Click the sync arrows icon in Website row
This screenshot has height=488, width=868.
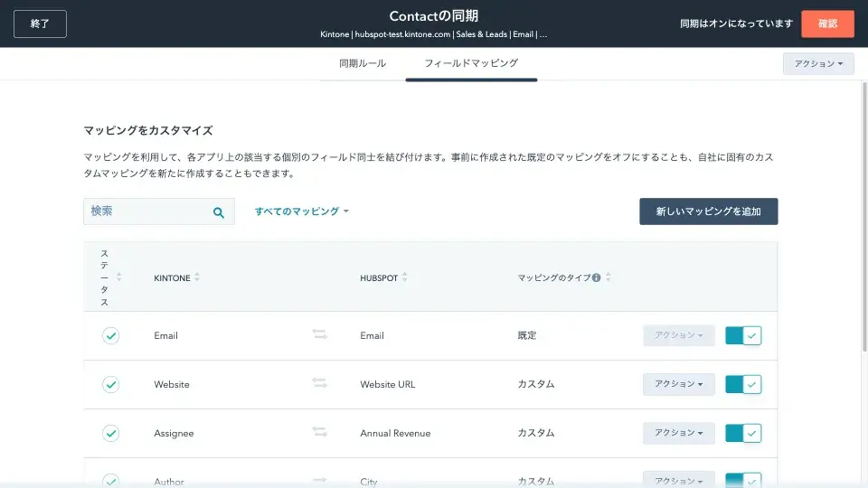point(319,384)
